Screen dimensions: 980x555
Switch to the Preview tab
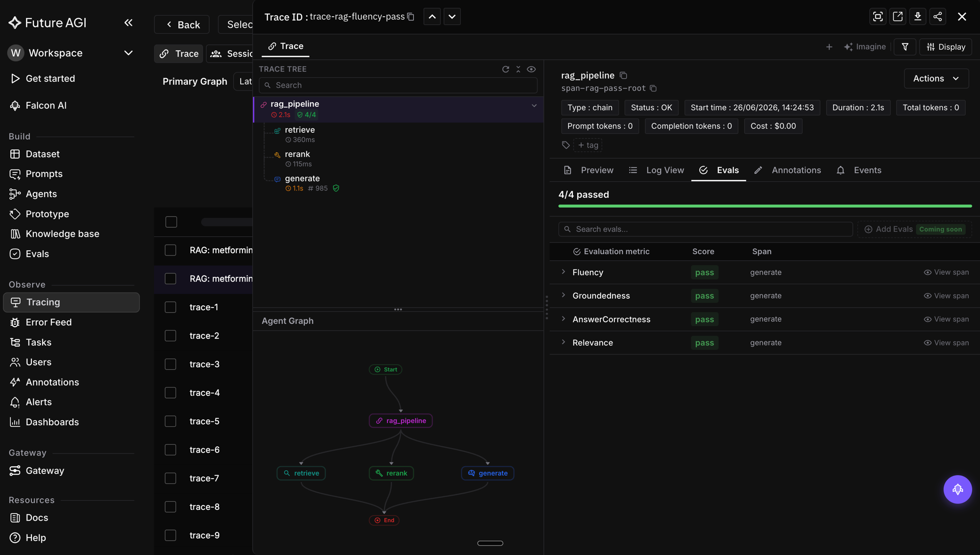click(x=588, y=170)
